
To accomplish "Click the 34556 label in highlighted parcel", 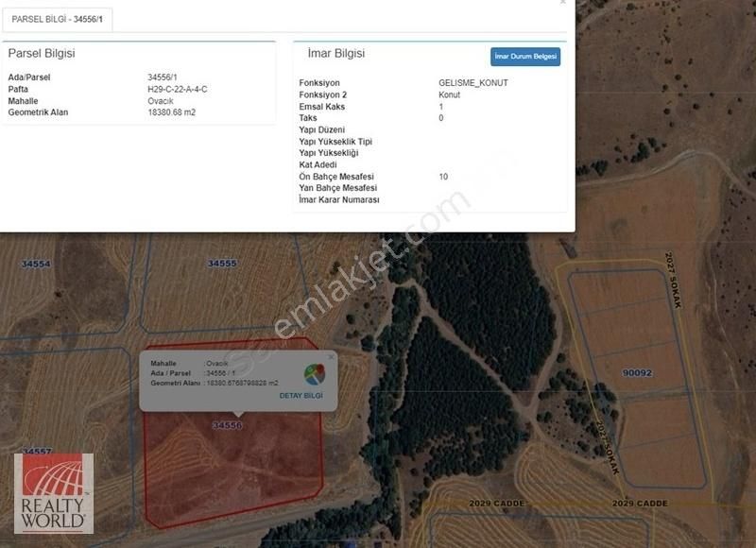I will 227,425.
